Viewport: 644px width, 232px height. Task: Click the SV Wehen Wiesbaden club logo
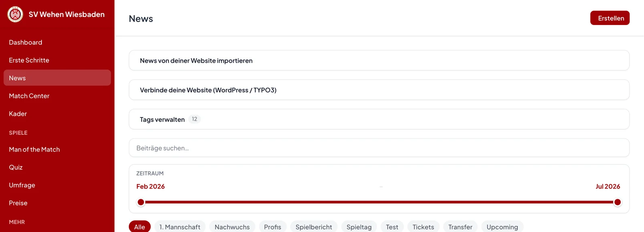pos(15,14)
